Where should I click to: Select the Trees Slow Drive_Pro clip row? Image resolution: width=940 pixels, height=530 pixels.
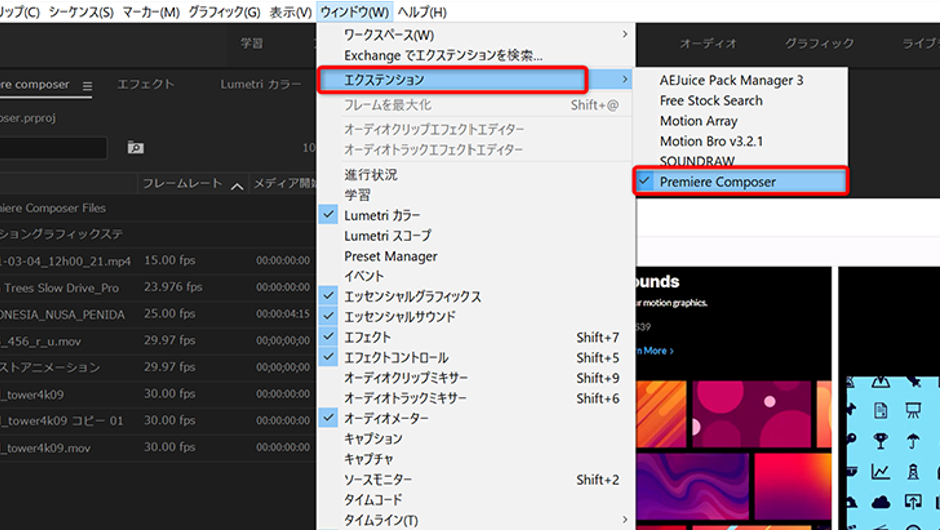pyautogui.click(x=157, y=287)
